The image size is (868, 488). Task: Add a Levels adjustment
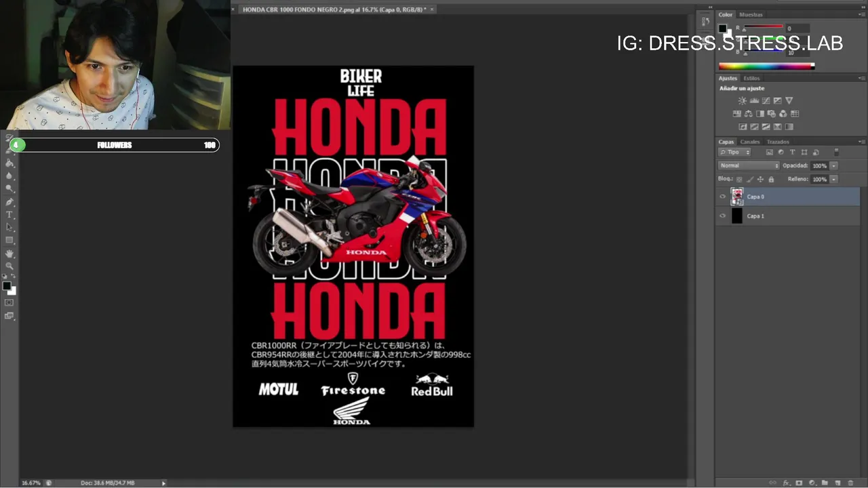[754, 100]
